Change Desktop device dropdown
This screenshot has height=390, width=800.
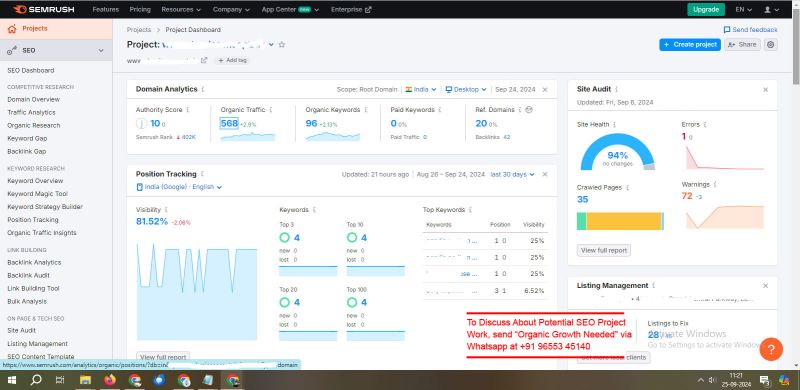[x=466, y=89]
